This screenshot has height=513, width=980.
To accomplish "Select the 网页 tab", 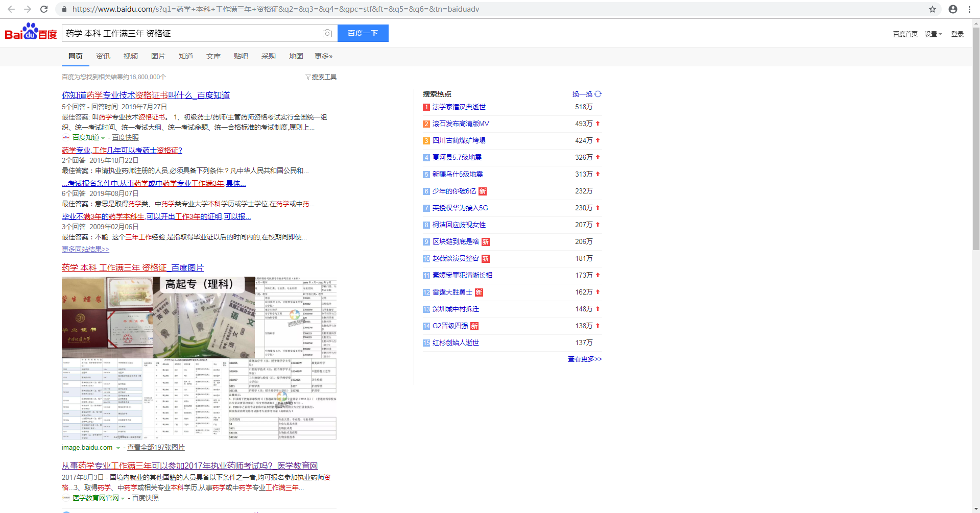I will 76,56.
